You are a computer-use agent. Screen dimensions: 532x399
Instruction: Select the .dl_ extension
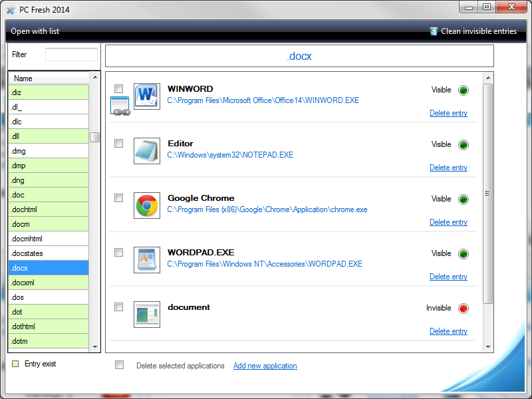49,107
